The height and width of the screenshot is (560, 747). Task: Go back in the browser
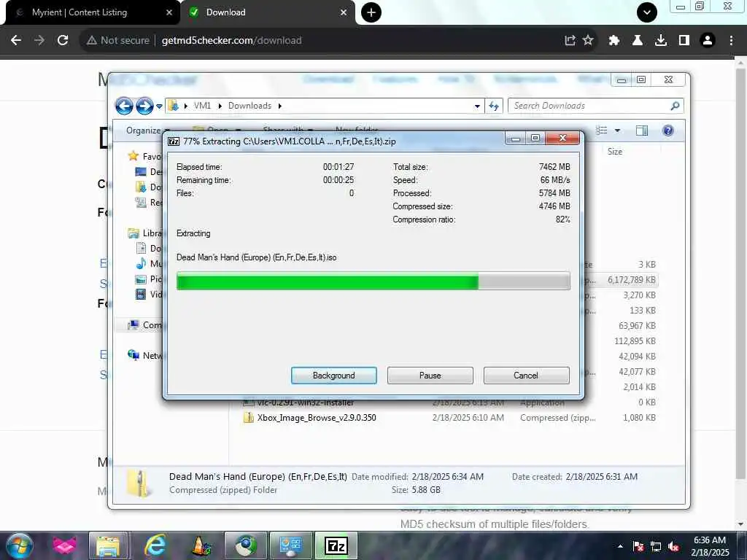16,41
